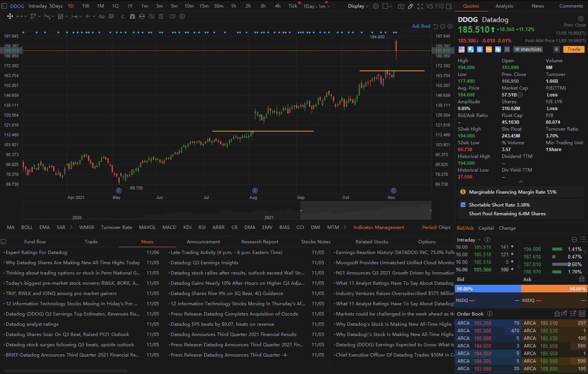Image resolution: width=588 pixels, height=374 pixels.
Task: Open 'Datadog: Q3 Earnings Insights' news
Action: coord(204,263)
